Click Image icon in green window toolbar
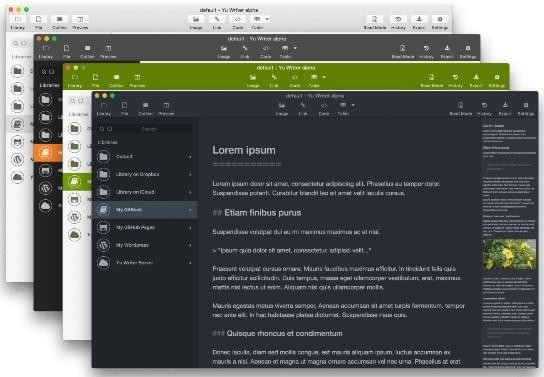The width and height of the screenshot is (544, 377). [x=253, y=77]
